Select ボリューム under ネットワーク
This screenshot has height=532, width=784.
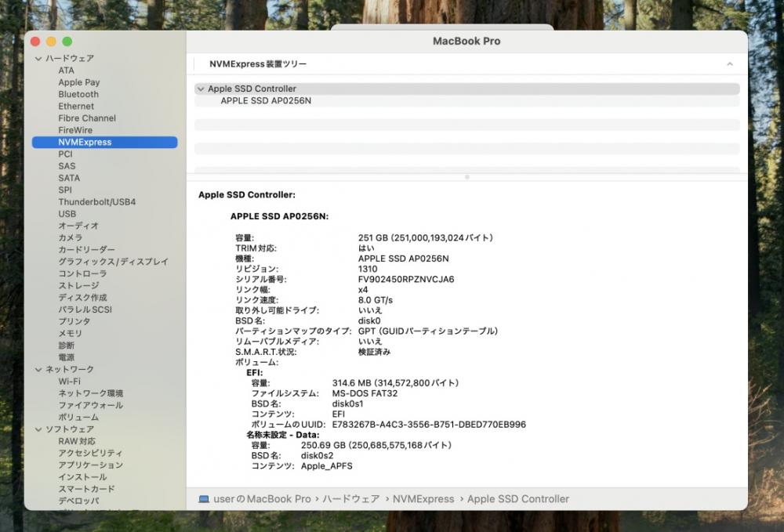(x=78, y=418)
